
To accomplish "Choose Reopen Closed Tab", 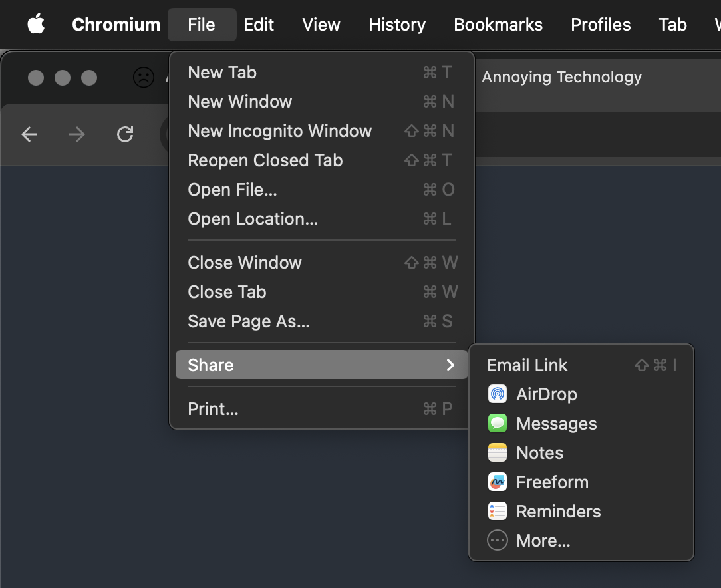I will pos(321,160).
